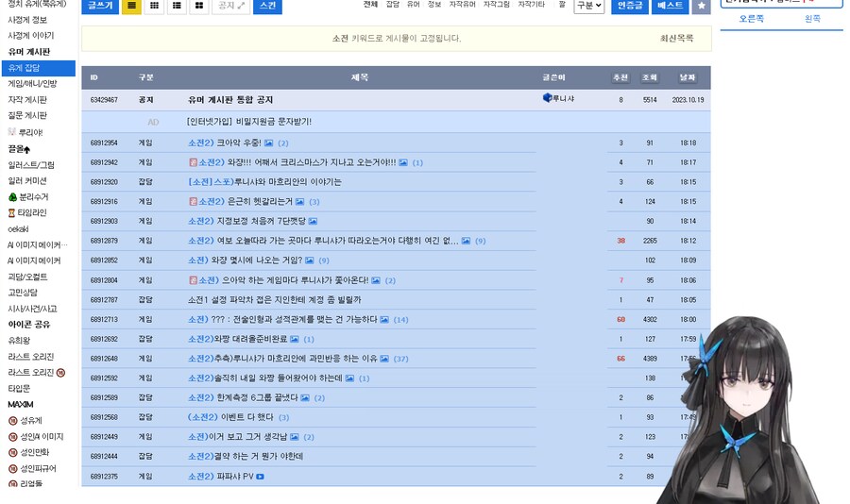
Task: Click the 베스트 button
Action: tap(670, 6)
